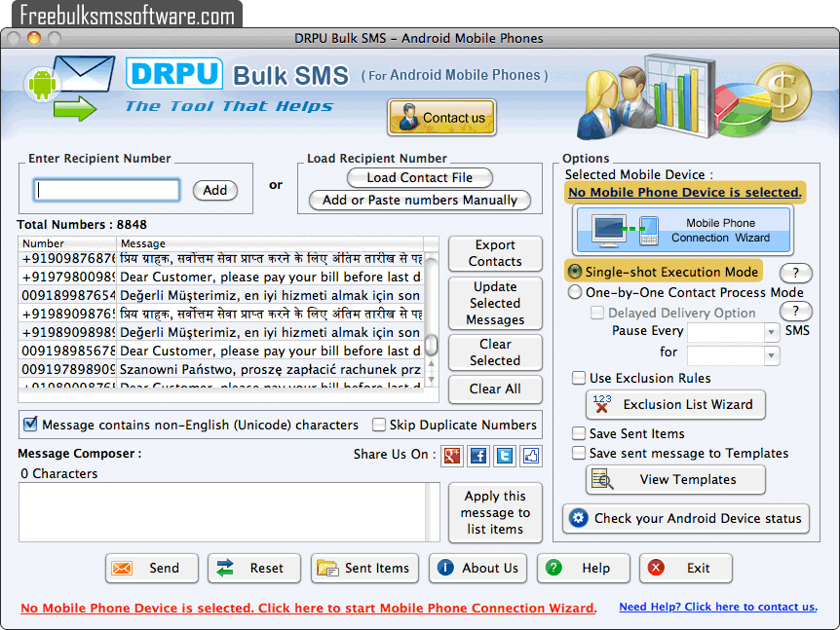Image resolution: width=840 pixels, height=630 pixels.
Task: Click the Need Help contact link
Action: pos(717,607)
